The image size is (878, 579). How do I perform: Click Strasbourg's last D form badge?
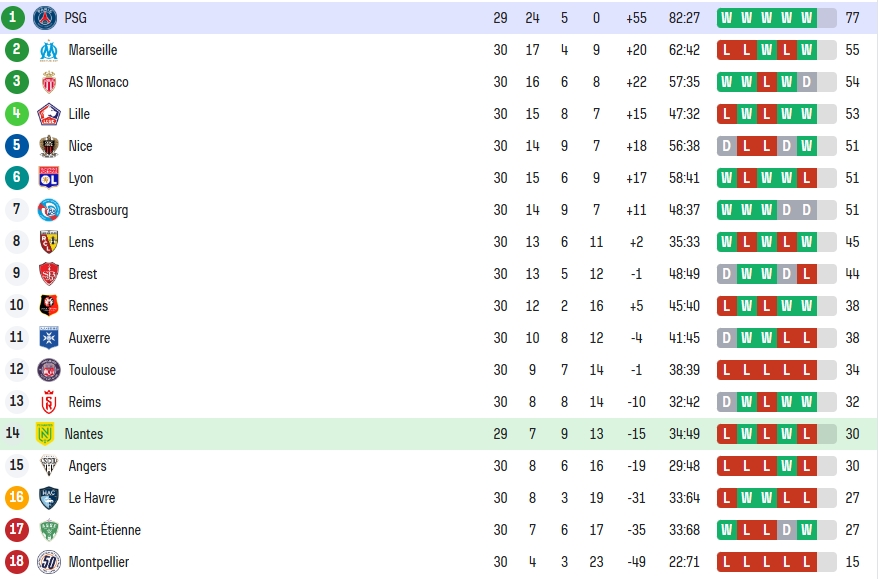pos(806,210)
